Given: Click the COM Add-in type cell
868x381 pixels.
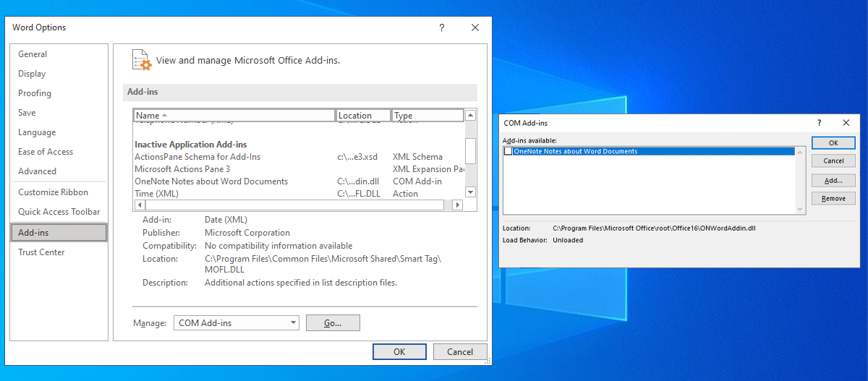Looking at the screenshot, I should click(x=417, y=181).
